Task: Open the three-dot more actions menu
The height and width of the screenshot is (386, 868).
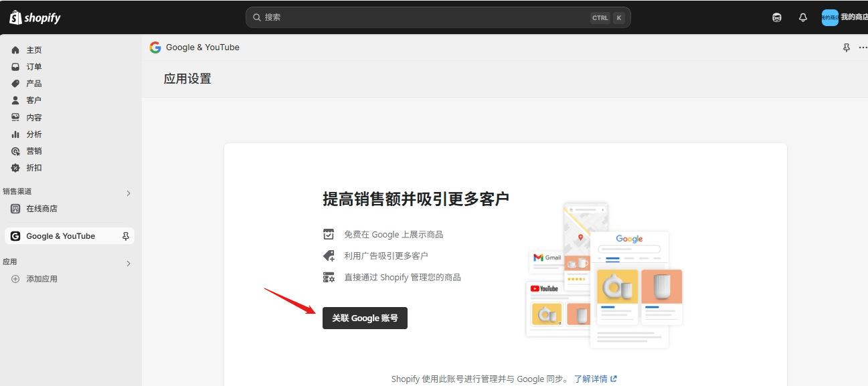Action: 863,47
